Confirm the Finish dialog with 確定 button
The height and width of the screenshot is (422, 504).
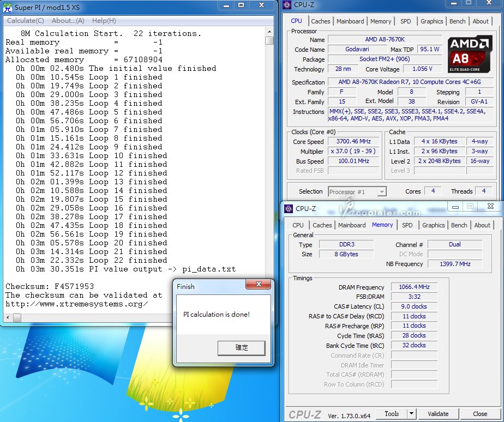click(242, 348)
